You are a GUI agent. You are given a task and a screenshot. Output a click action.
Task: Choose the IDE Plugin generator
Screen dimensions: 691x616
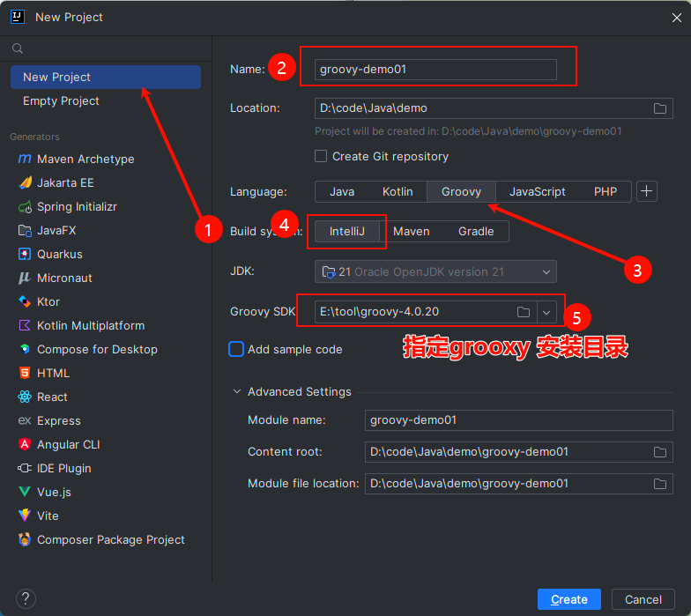click(106, 468)
